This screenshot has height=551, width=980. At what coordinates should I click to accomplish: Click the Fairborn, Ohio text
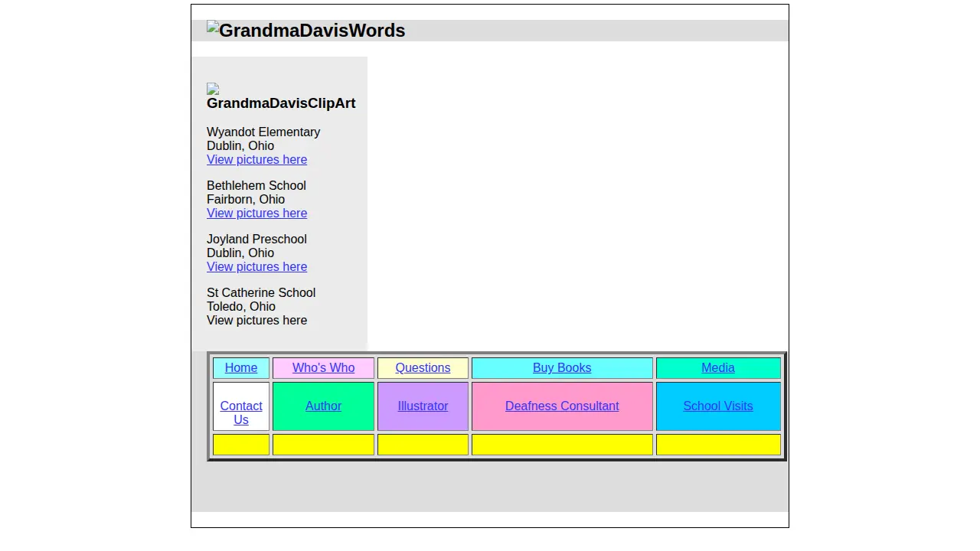coord(246,200)
